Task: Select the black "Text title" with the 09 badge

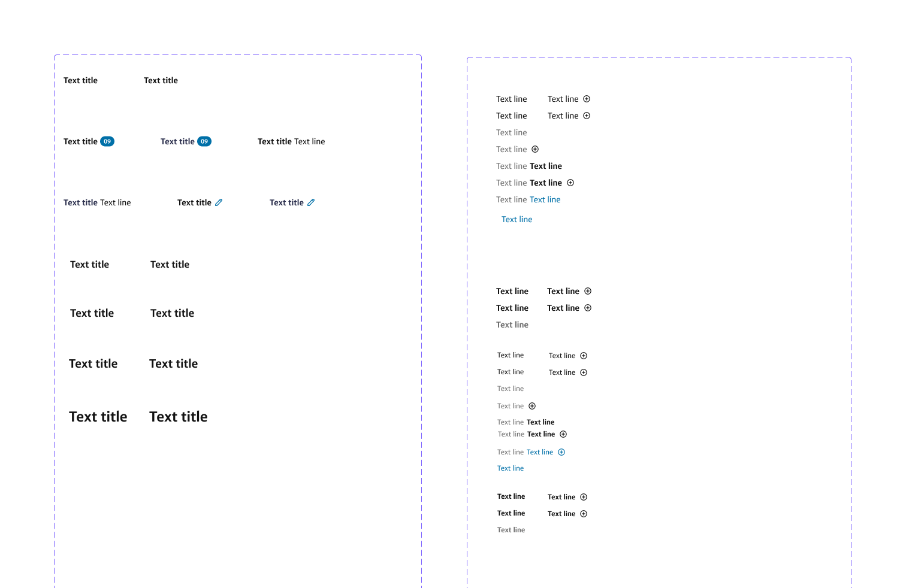Action: [x=80, y=141]
